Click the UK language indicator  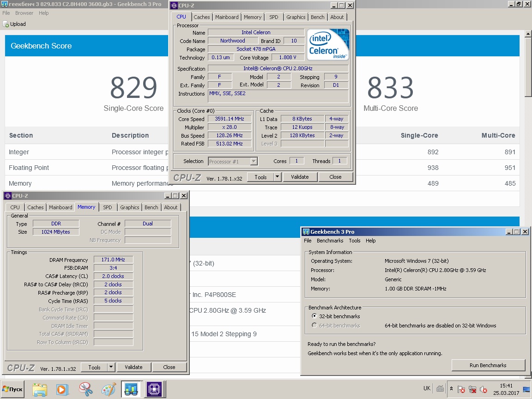click(427, 388)
